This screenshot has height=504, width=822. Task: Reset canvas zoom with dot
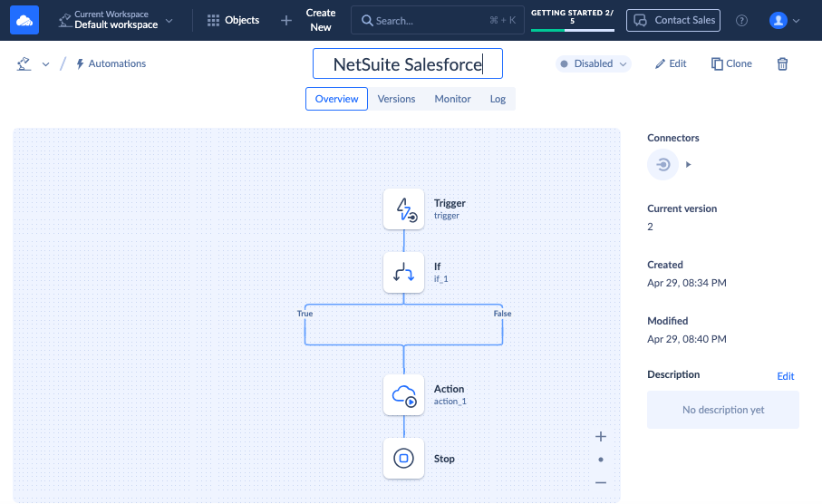click(601, 460)
